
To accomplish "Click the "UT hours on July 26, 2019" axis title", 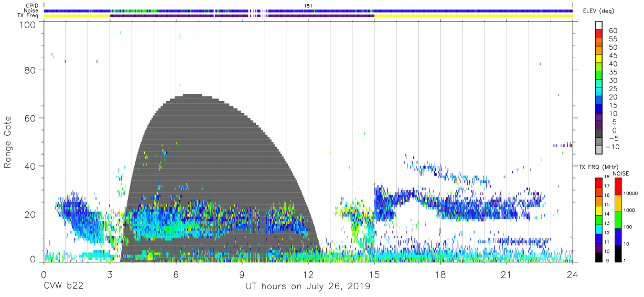I will (x=308, y=287).
